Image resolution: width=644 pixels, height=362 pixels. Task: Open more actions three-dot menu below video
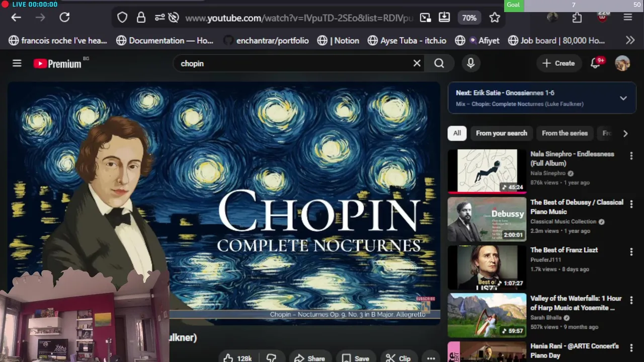click(431, 358)
